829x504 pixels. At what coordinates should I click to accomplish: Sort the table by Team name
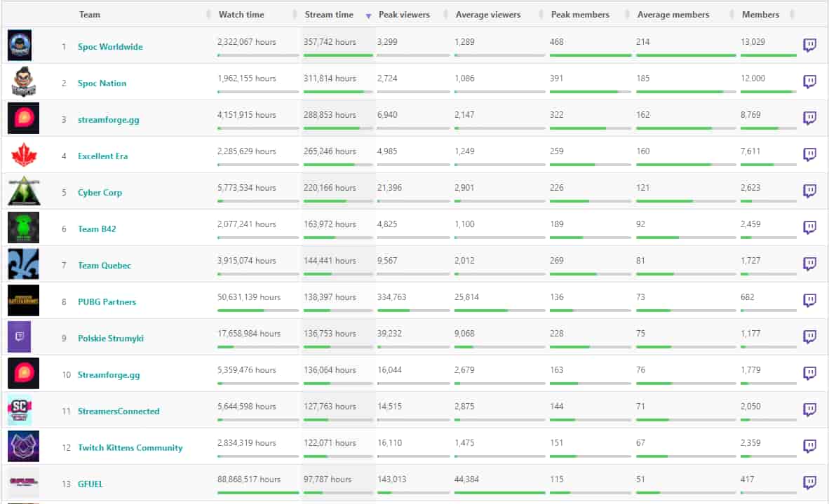click(89, 15)
